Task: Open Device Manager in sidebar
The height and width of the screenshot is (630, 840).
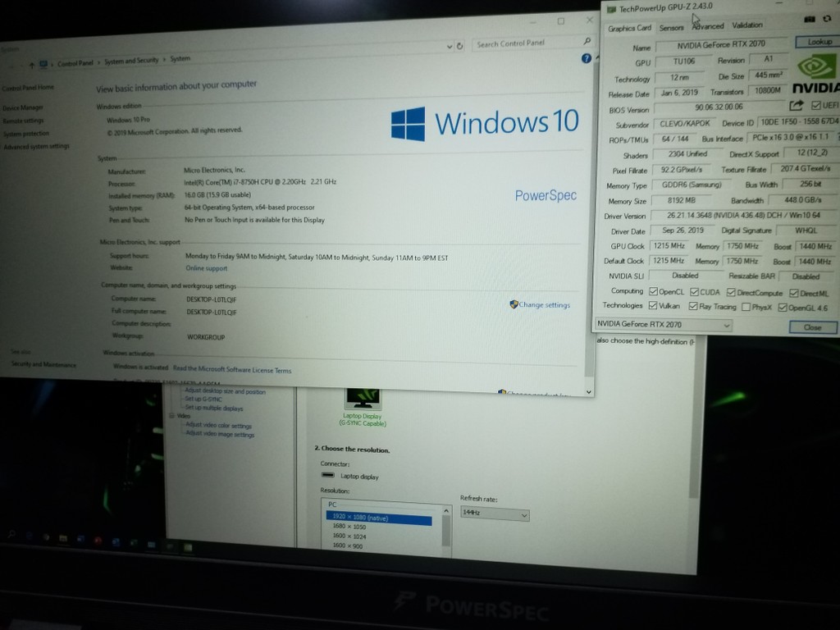Action: [x=22, y=107]
